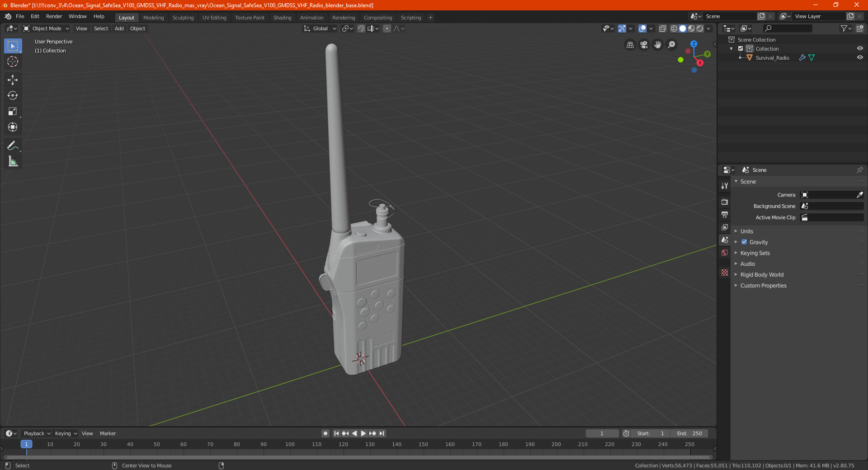Image resolution: width=868 pixels, height=470 pixels.
Task: Click the End frame field
Action: (x=689, y=433)
